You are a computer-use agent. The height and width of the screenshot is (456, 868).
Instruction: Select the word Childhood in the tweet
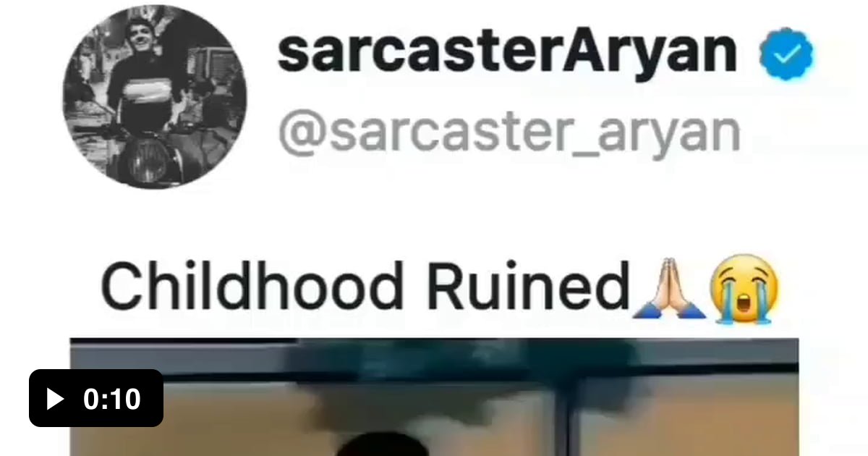tap(252, 286)
